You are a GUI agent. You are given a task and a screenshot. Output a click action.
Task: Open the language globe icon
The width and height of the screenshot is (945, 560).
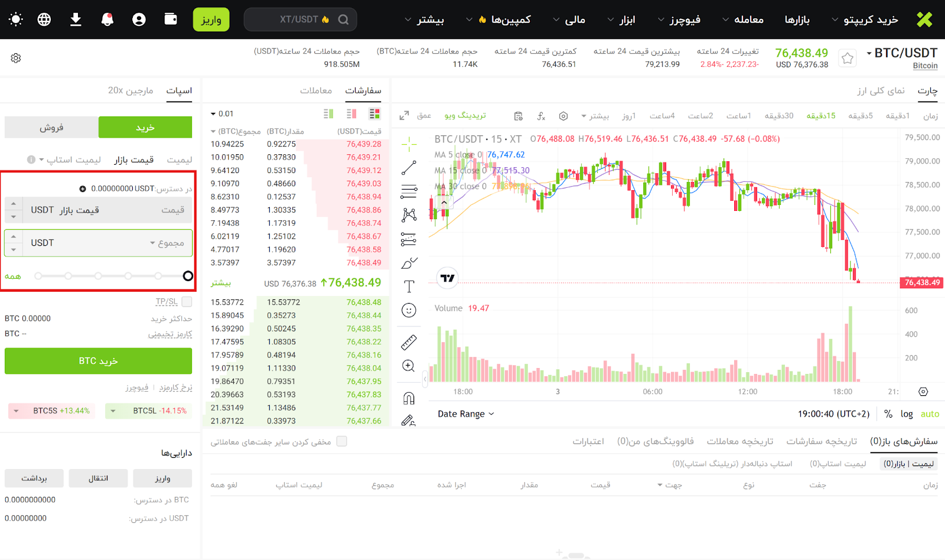click(x=44, y=19)
